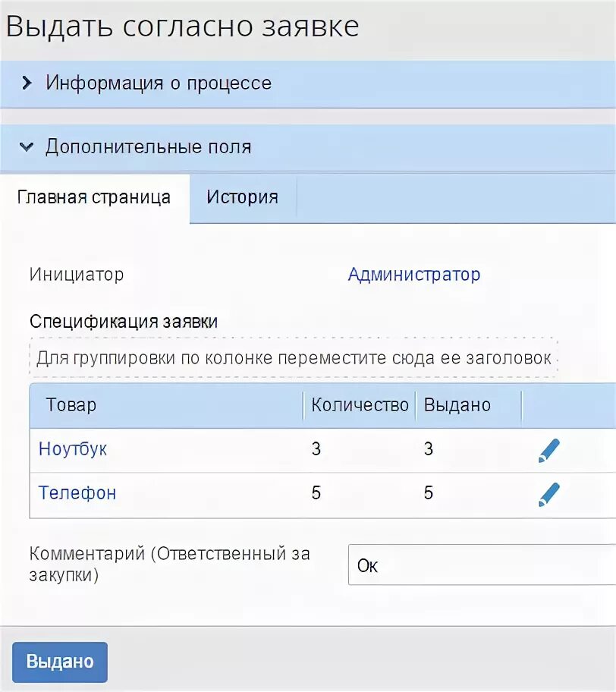Switch to the История tab

coord(242,197)
